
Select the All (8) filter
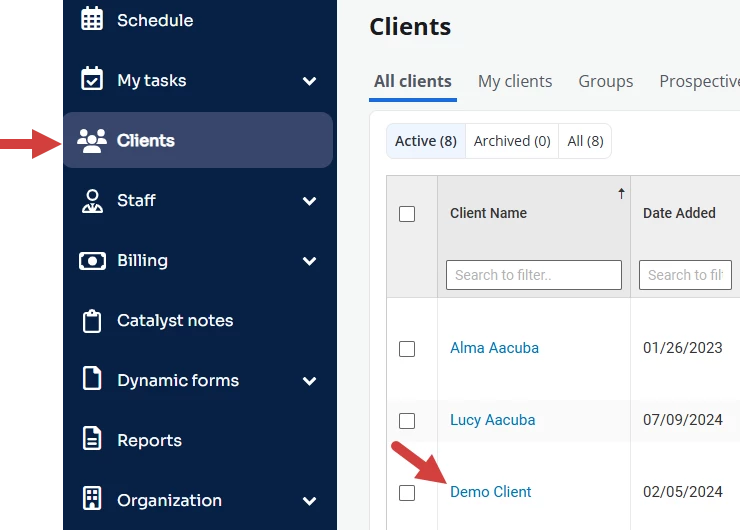(585, 141)
